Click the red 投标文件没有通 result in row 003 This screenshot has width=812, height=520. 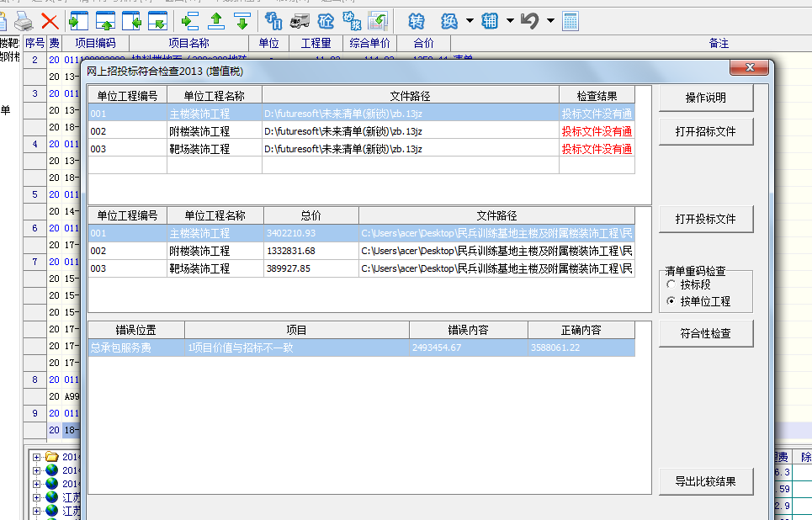click(x=597, y=149)
